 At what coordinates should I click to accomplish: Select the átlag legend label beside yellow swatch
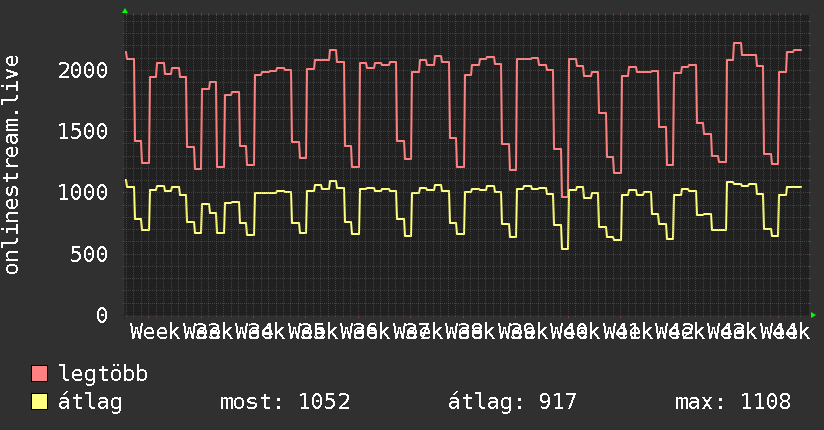tap(90, 402)
